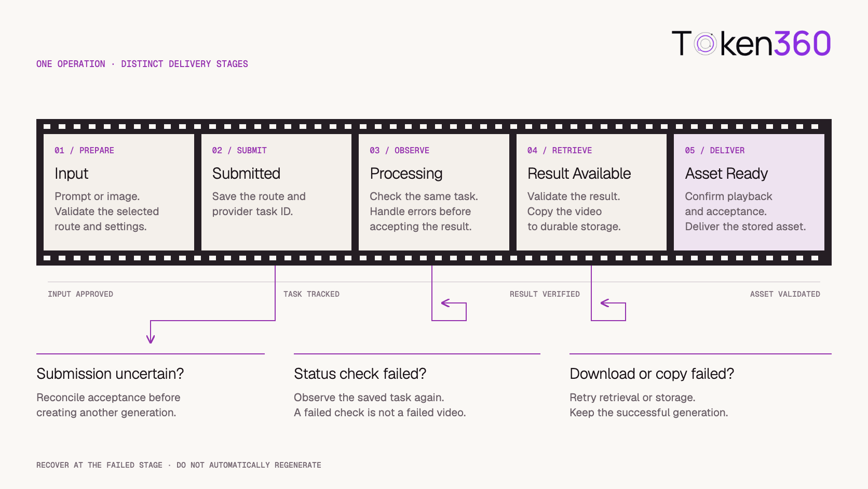Click 'Reconcile acceptance before' text line

[108, 398]
